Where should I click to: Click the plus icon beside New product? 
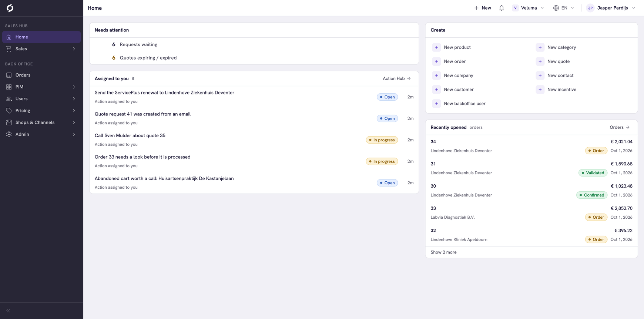pos(437,47)
